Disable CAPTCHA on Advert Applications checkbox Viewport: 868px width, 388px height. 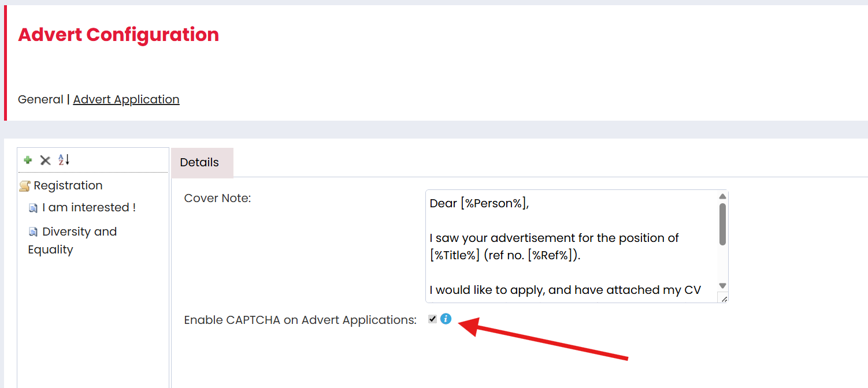pos(432,319)
